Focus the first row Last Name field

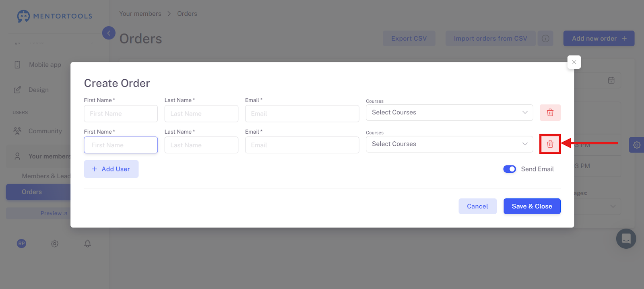click(201, 114)
